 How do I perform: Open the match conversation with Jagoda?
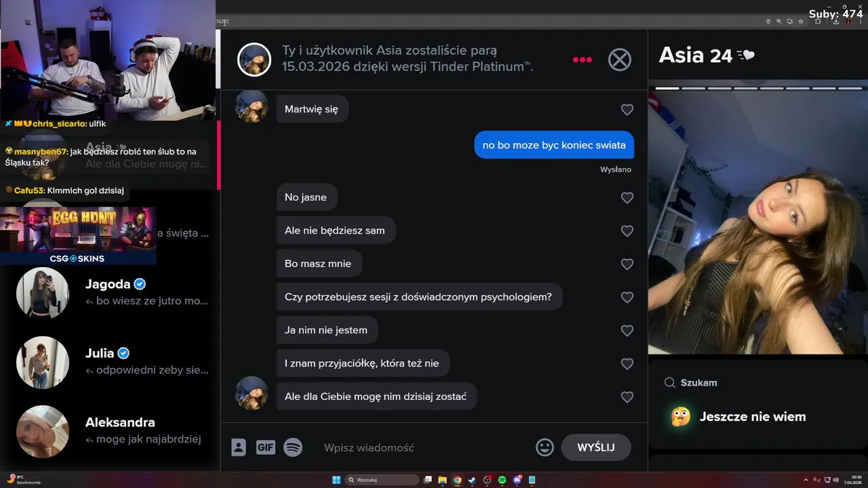pyautogui.click(x=112, y=293)
